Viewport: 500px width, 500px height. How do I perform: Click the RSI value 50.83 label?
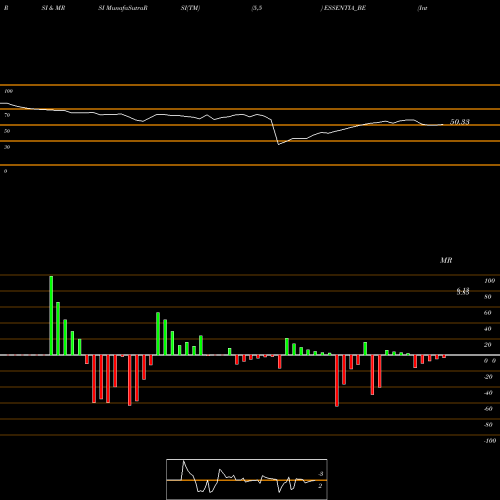[x=460, y=122]
